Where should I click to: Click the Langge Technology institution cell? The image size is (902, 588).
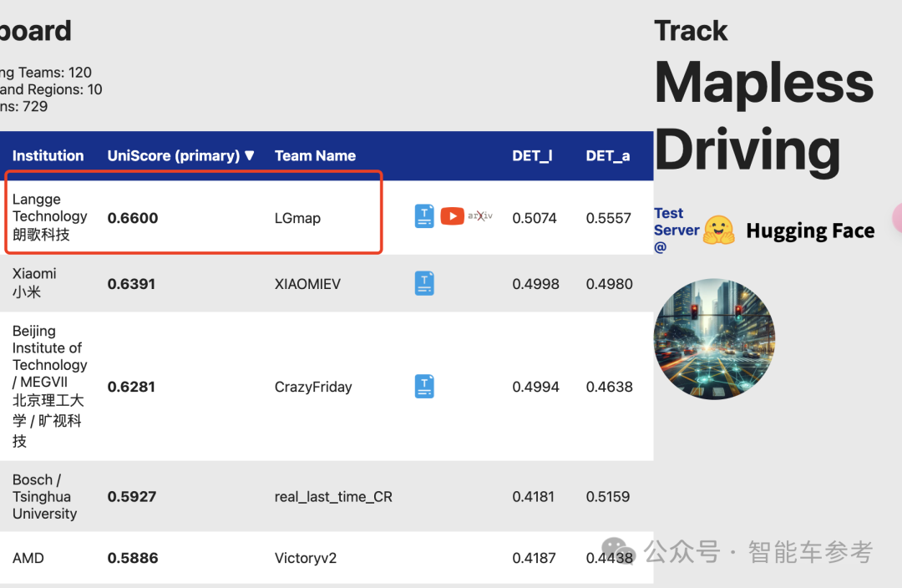point(50,216)
